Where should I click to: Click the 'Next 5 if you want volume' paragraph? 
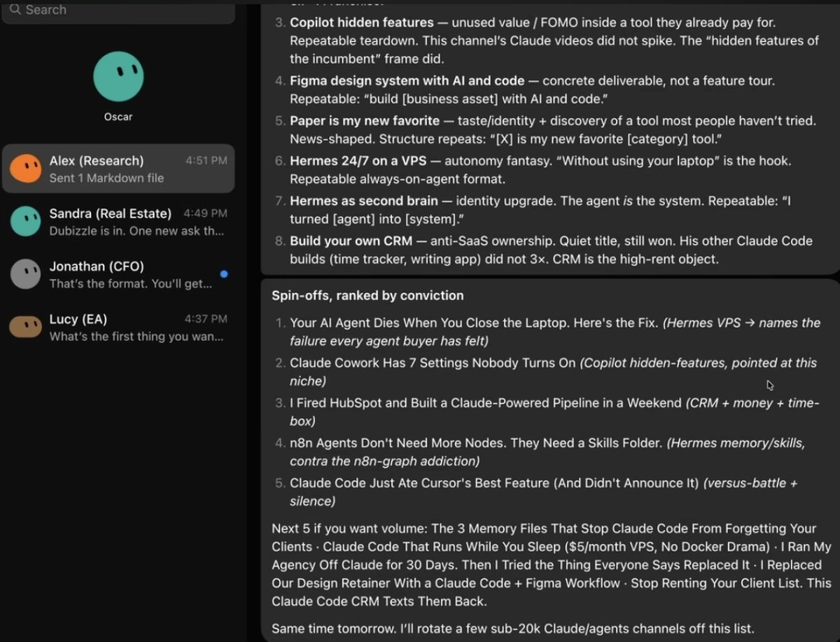coord(551,565)
